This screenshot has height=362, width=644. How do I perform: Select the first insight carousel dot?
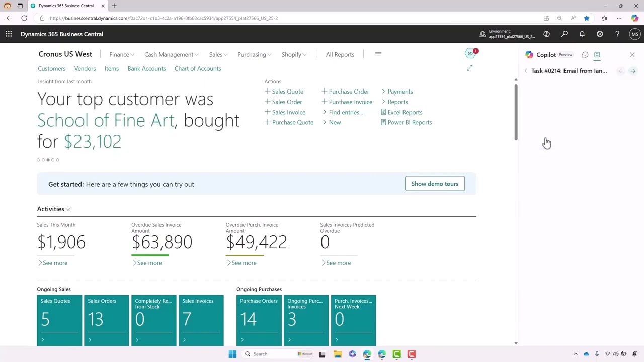pos(38,160)
